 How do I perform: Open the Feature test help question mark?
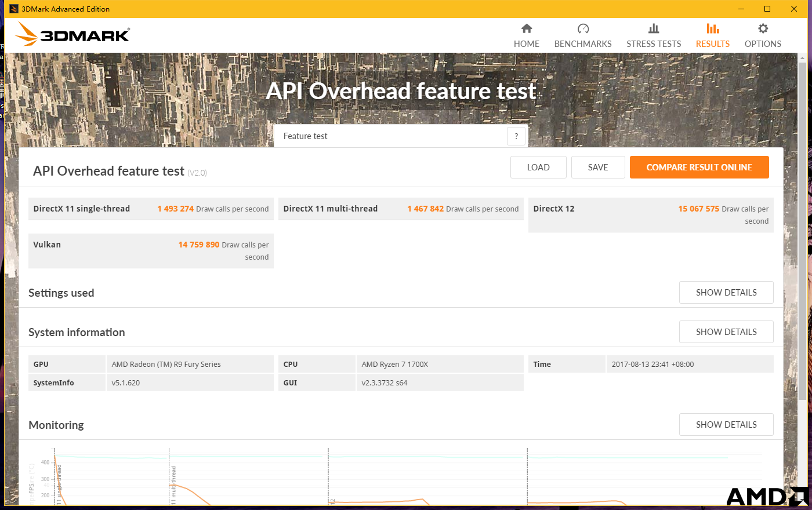pos(516,136)
